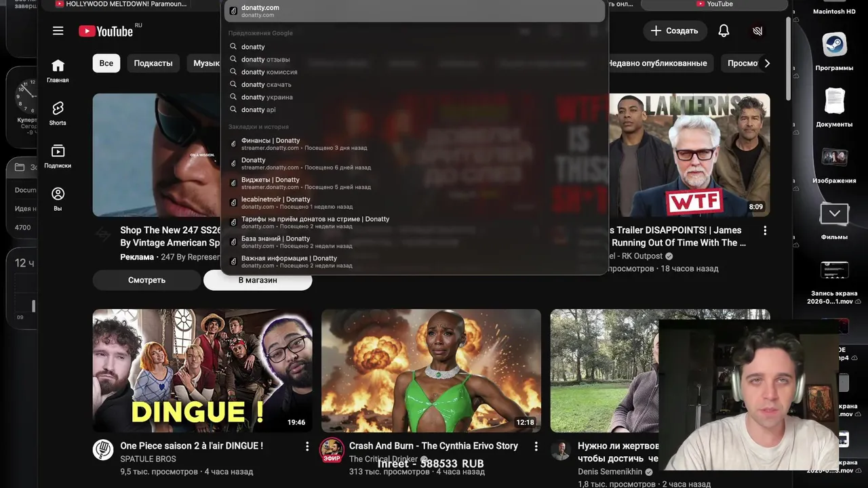Pick the 'donatty отзывы' search suggestion
The width and height of the screenshot is (868, 488).
[414, 59]
